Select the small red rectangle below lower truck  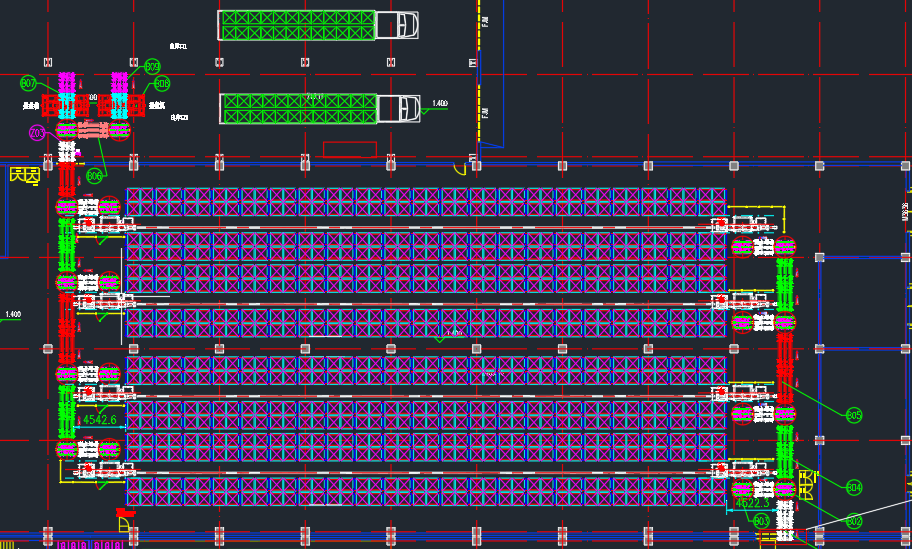pos(350,149)
